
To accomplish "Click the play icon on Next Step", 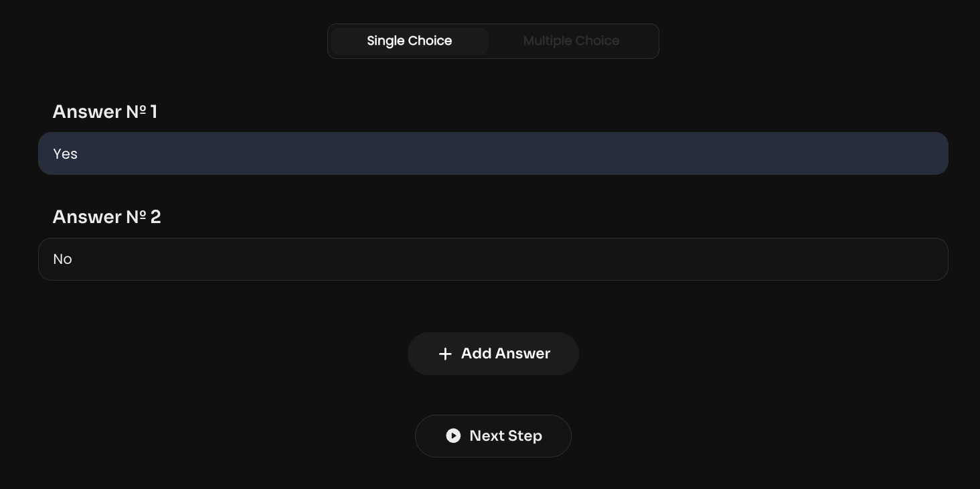I will pyautogui.click(x=453, y=436).
